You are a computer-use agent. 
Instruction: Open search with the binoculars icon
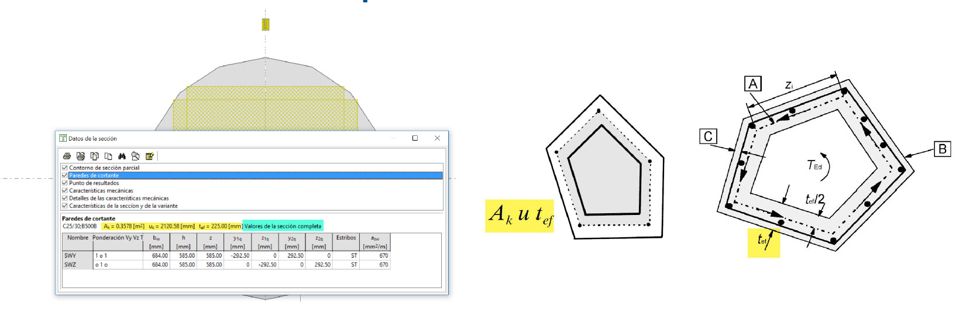tap(122, 156)
